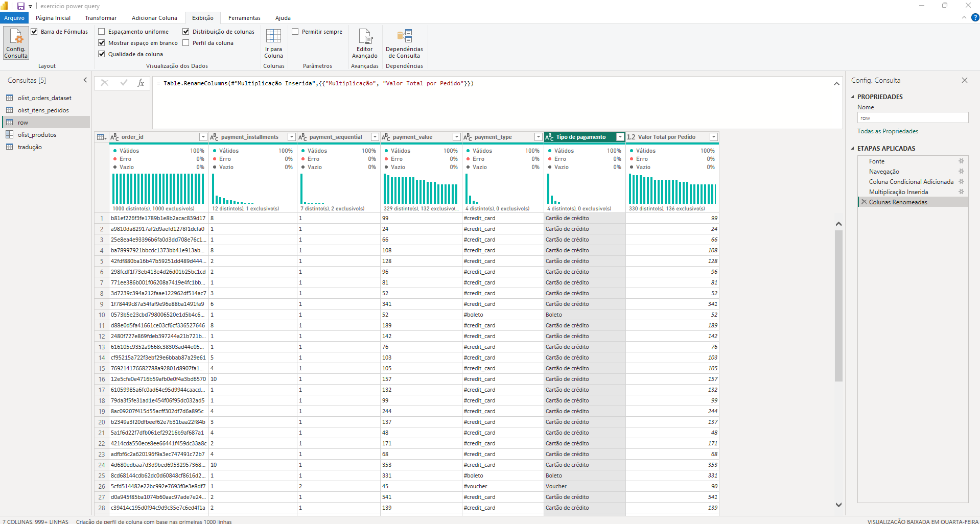This screenshot has height=524, width=980.
Task: Toggle Distribuição de colunas checkbox
Action: (x=186, y=32)
